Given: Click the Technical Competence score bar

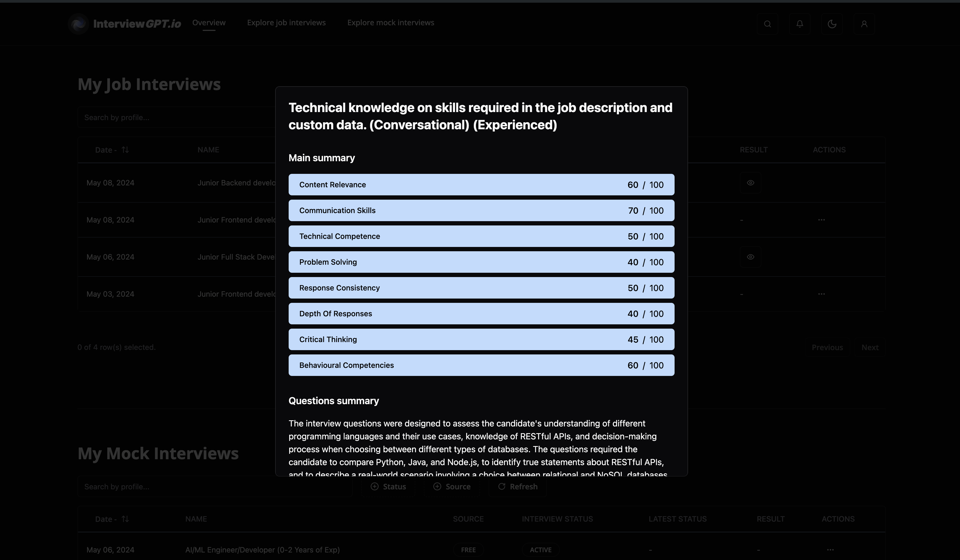Looking at the screenshot, I should 481,236.
